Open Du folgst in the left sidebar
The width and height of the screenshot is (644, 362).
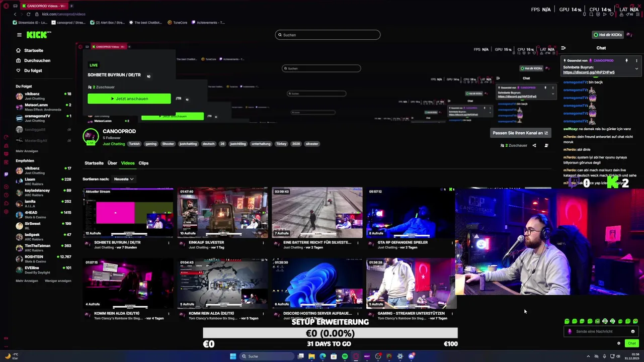click(33, 70)
